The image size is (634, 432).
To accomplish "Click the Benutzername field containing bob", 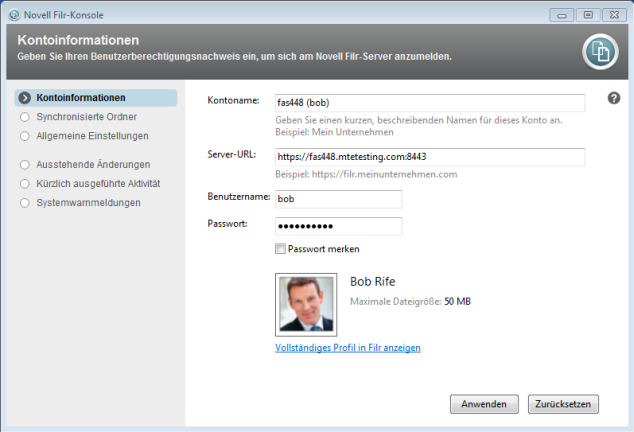I will [338, 199].
